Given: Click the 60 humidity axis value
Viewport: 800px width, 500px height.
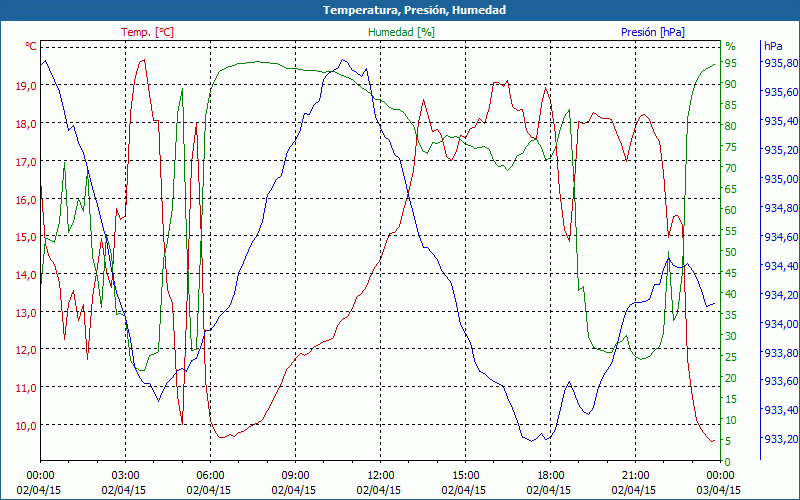Looking at the screenshot, I should 731,210.
